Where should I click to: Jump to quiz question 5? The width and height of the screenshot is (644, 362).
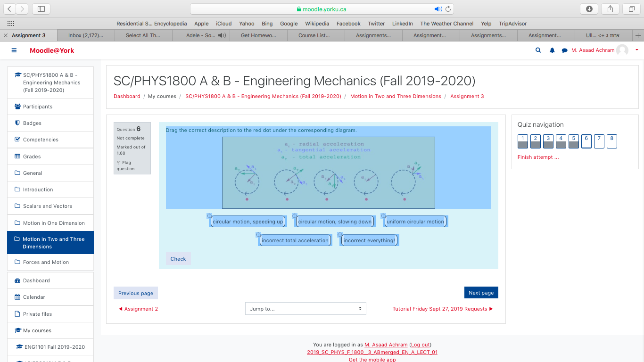coord(574,141)
